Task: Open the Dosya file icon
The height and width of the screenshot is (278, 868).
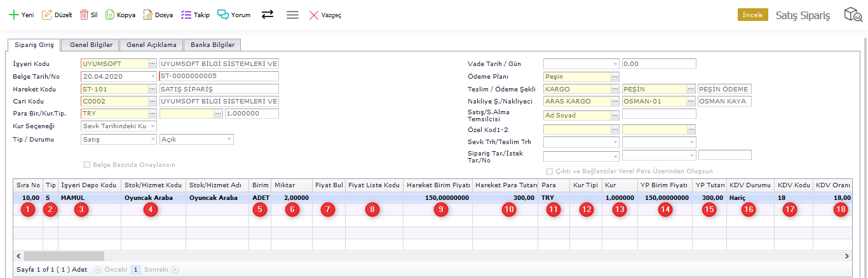Action: [147, 15]
